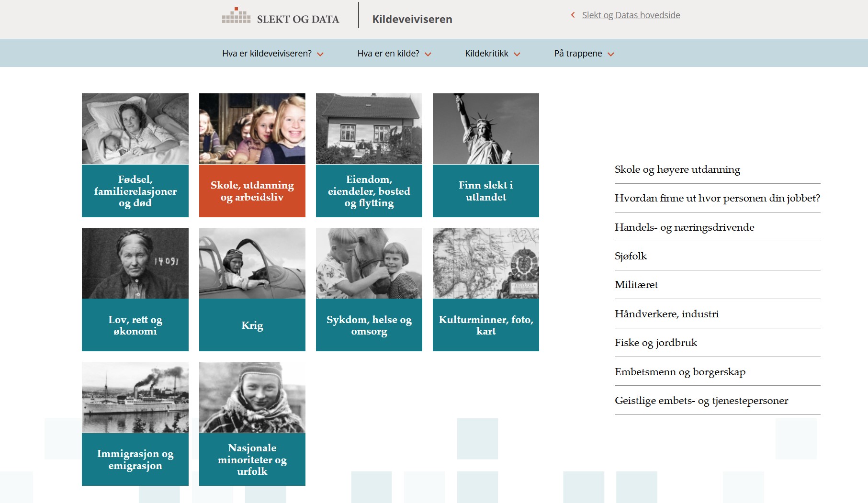The image size is (868, 503).
Task: Click the Slekt og Data logo
Action: click(x=281, y=16)
